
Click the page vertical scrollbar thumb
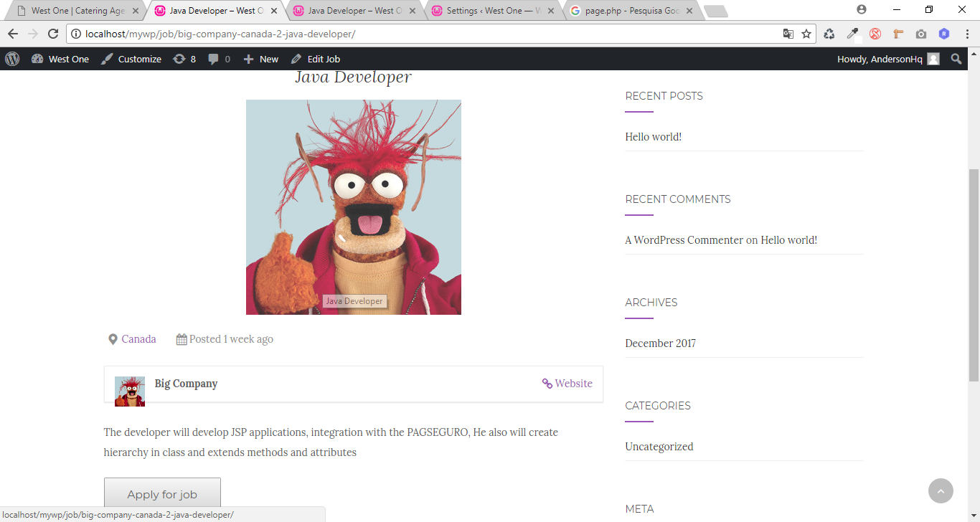[x=974, y=275]
